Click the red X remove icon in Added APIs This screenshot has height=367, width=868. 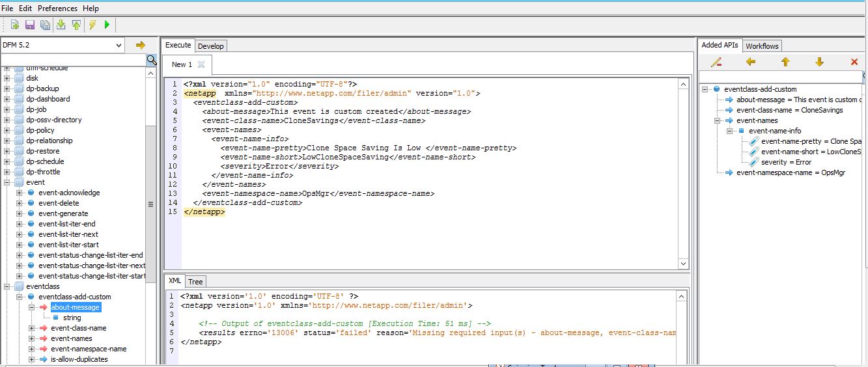[854, 62]
